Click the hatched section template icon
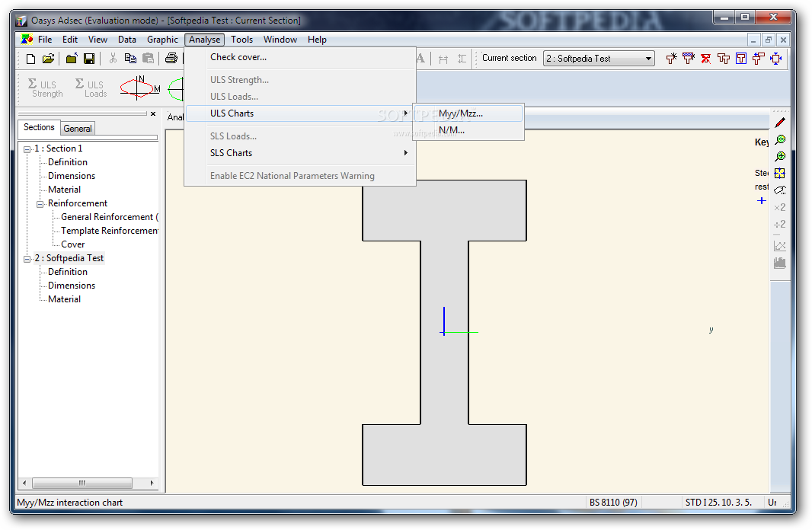The width and height of the screenshot is (812, 530). [x=689, y=59]
